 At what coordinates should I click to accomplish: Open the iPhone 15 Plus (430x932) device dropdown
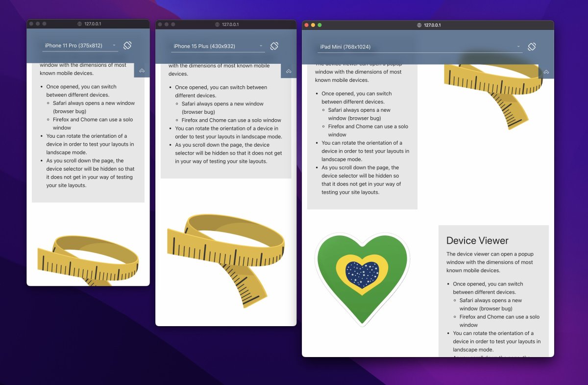[218, 46]
